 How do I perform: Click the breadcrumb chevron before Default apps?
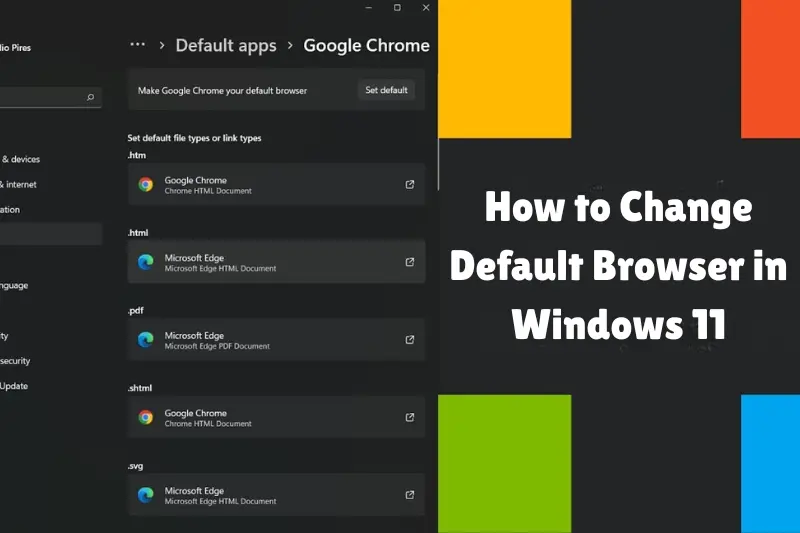[162, 45]
